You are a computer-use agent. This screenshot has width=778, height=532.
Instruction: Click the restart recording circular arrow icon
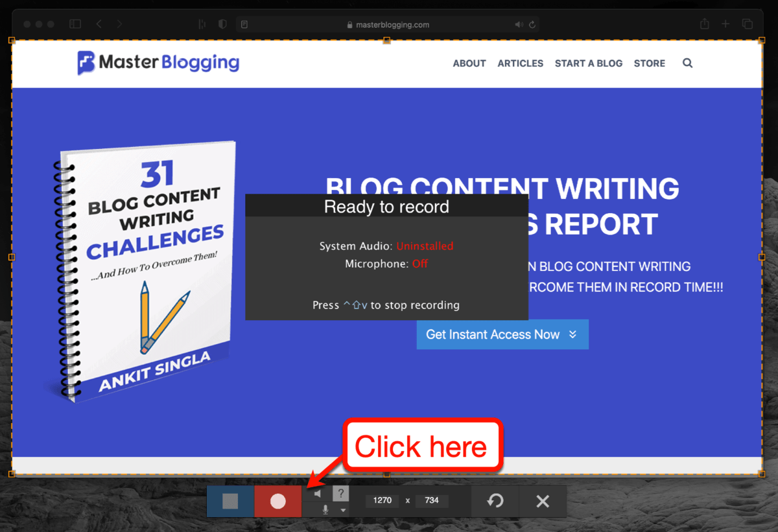[x=495, y=501]
